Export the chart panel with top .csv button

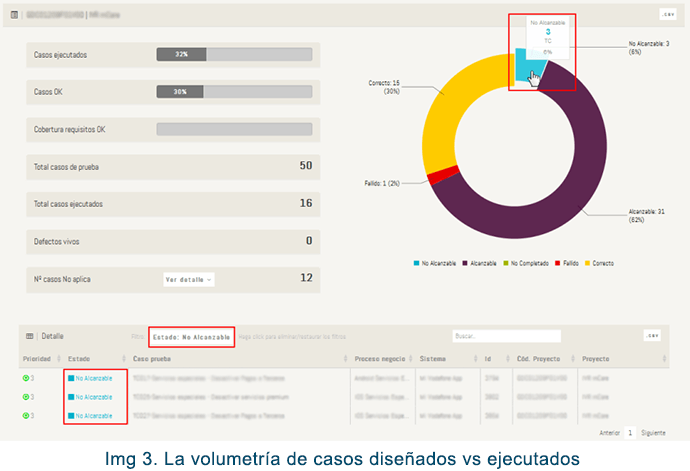pos(666,15)
